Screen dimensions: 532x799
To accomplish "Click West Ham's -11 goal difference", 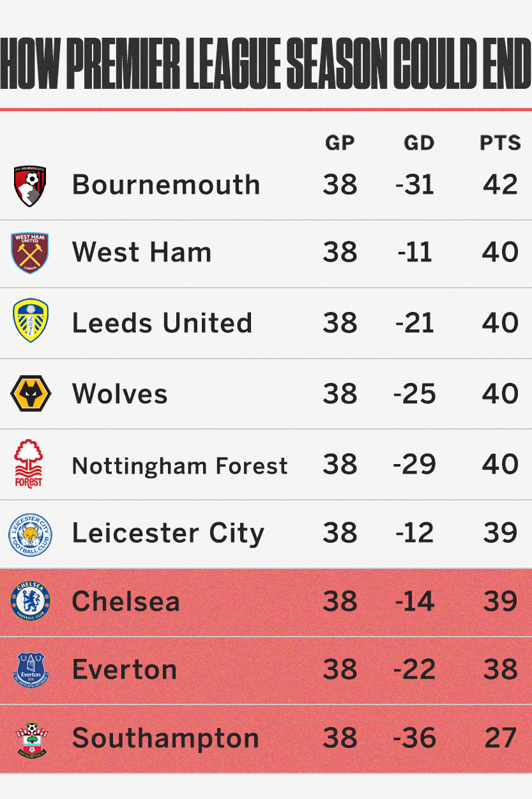I will point(415,252).
